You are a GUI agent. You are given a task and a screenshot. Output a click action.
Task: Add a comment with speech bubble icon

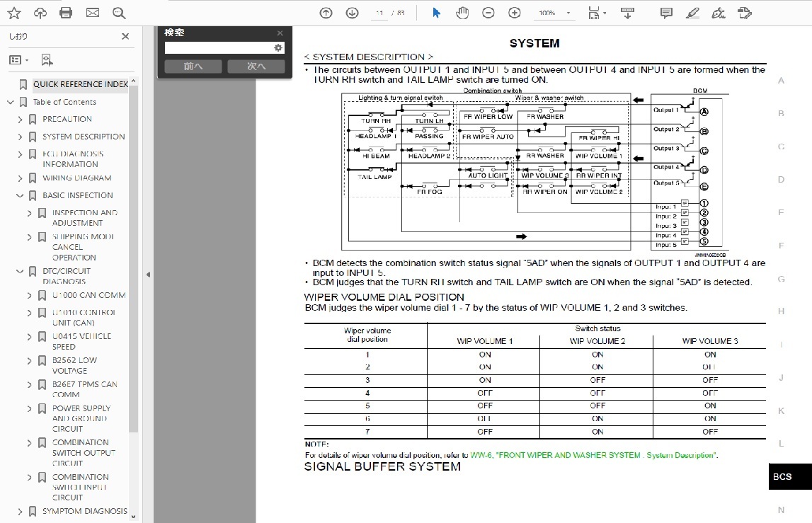tap(666, 13)
